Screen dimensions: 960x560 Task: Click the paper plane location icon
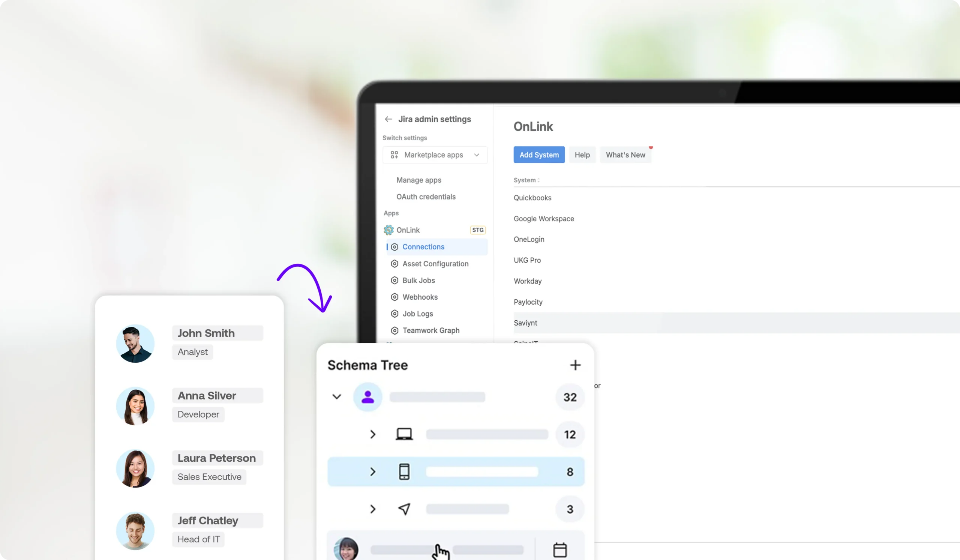point(404,509)
